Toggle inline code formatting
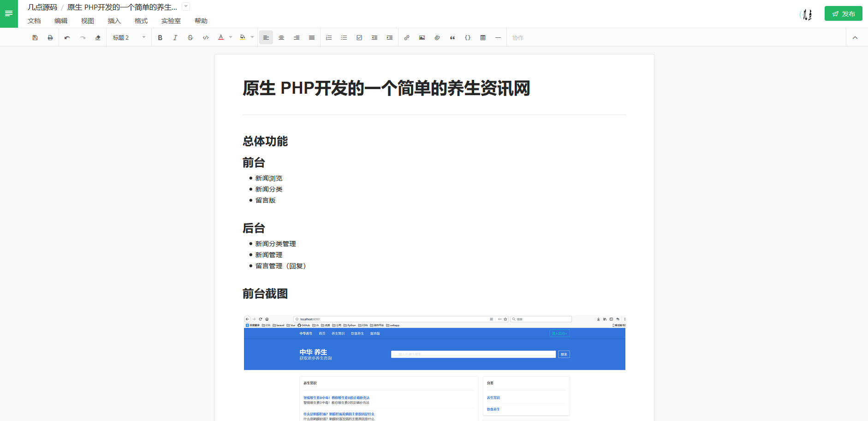This screenshot has width=868, height=421. coord(206,38)
